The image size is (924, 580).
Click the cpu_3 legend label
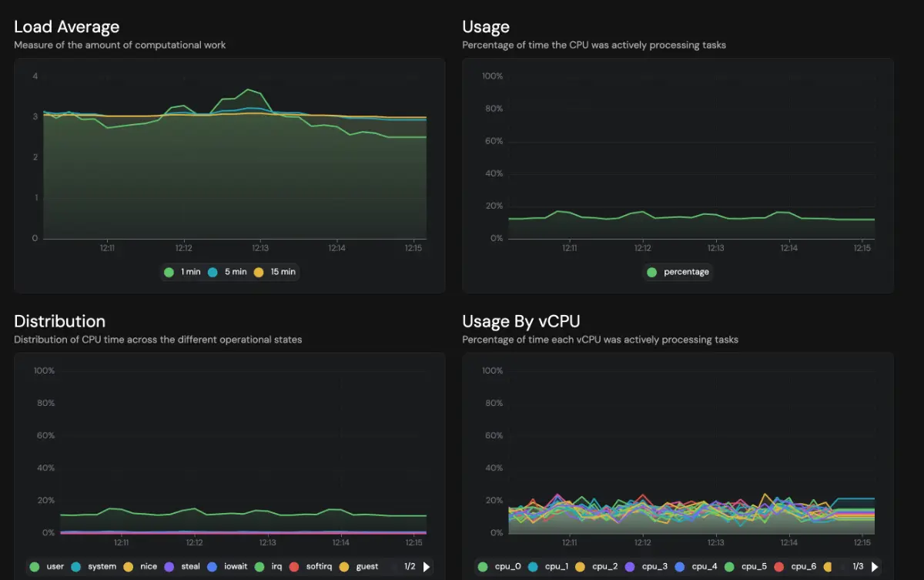pos(654,567)
